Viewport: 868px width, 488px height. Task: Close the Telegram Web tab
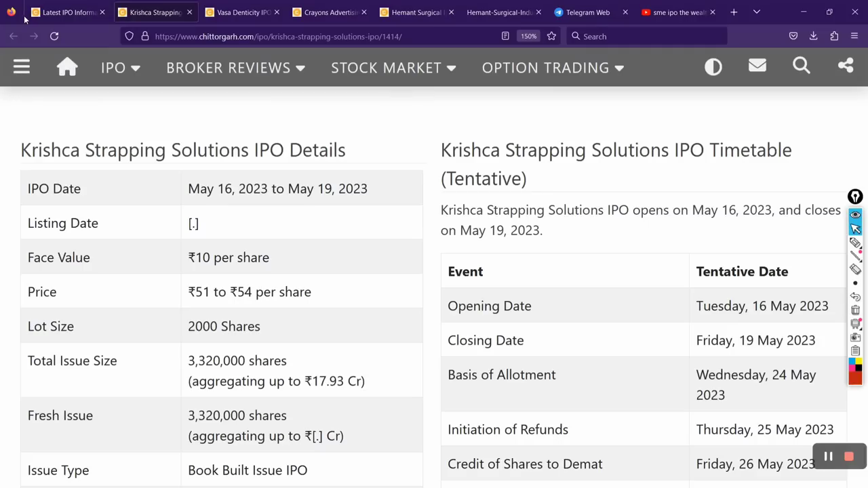tap(625, 12)
